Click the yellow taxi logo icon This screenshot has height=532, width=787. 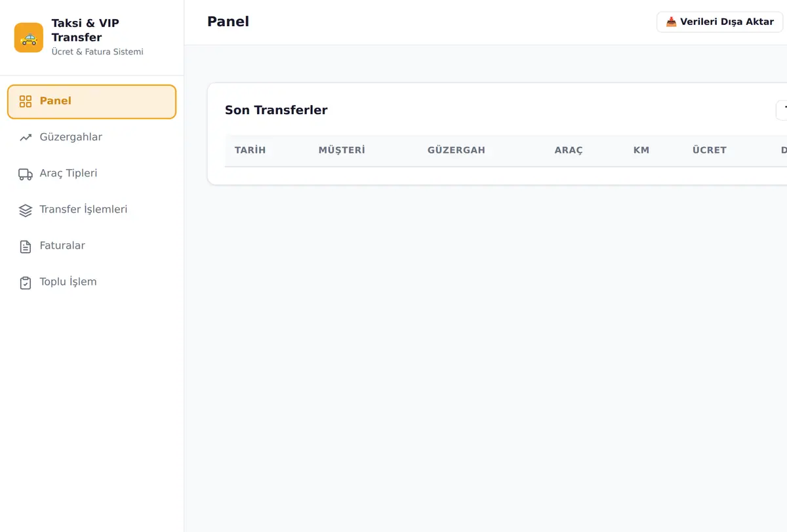29,37
